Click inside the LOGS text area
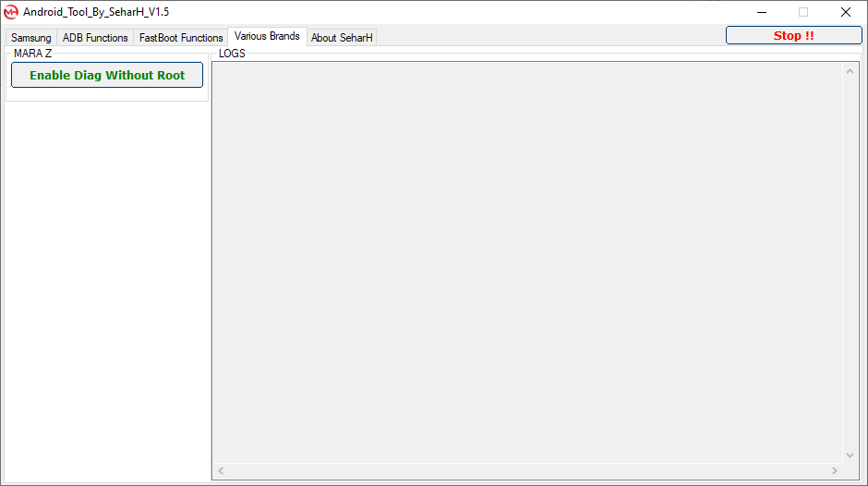The width and height of the screenshot is (868, 486). point(528,262)
